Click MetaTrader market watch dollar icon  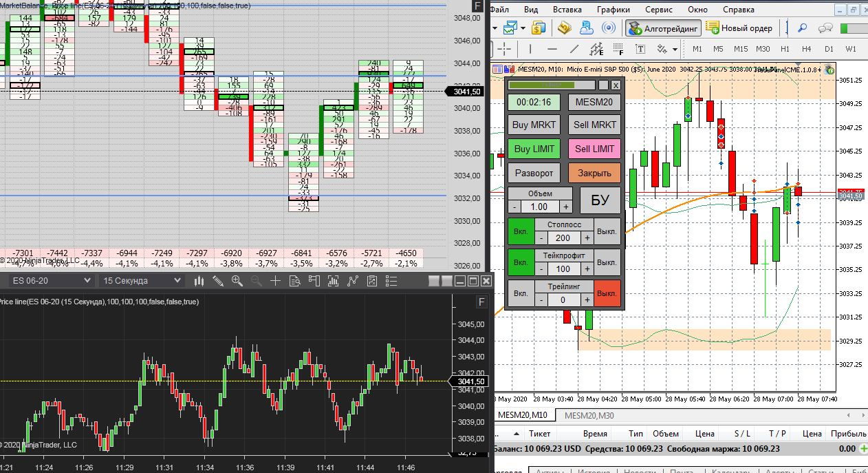click(x=539, y=28)
